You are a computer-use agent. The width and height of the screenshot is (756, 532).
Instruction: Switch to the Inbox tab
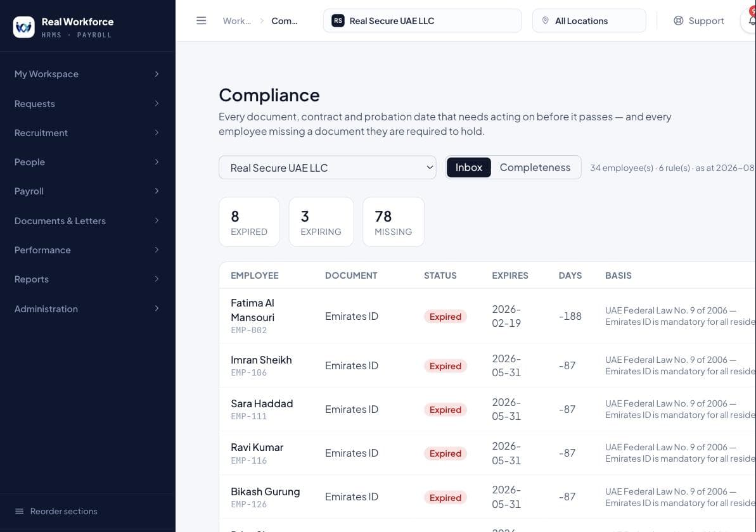[x=469, y=167]
